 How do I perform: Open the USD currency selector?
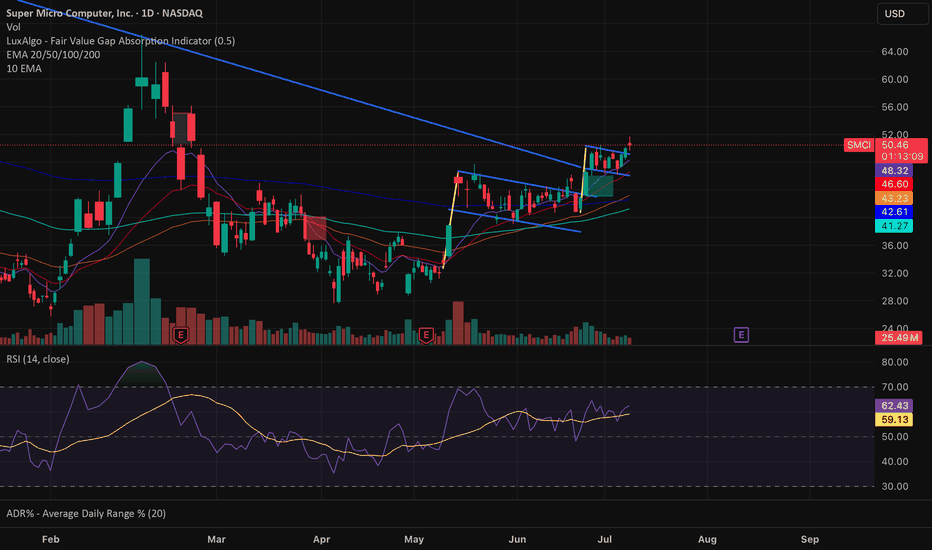point(901,14)
